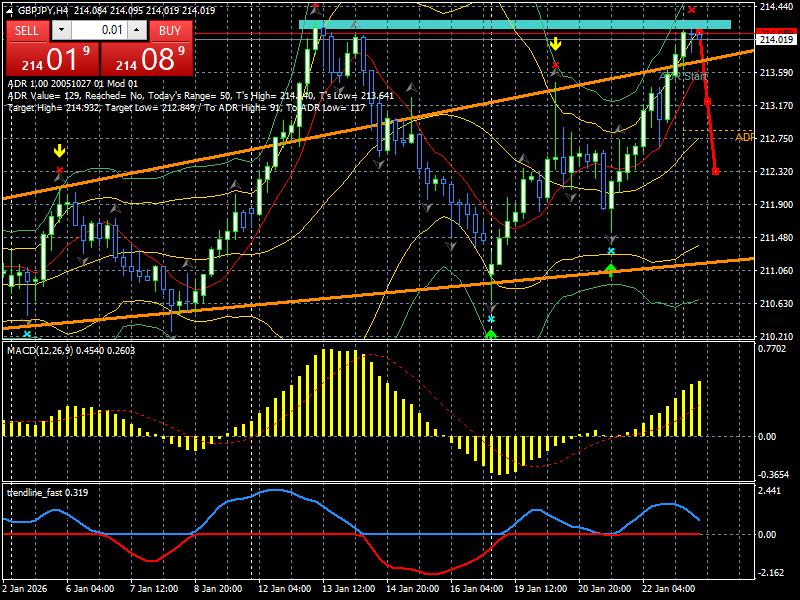This screenshot has width=800, height=600.
Task: Click the 211.060 price scale label
Action: point(776,270)
